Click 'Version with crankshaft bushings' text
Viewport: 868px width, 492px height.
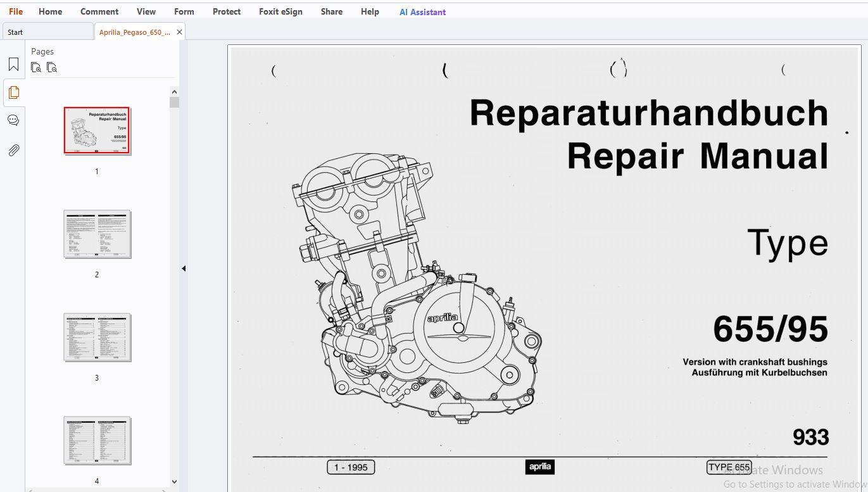(x=755, y=362)
